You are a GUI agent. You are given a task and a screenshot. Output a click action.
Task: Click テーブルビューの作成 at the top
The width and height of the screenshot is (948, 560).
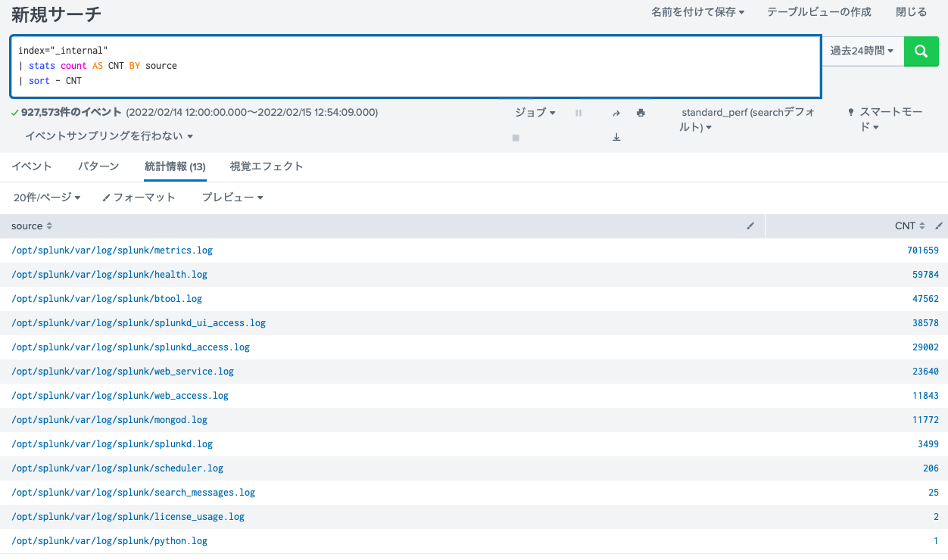pos(818,12)
